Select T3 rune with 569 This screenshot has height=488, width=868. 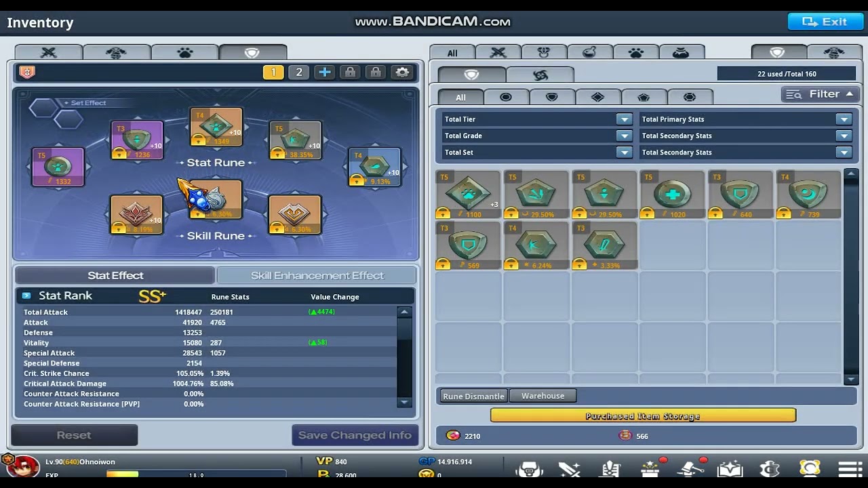[x=468, y=245]
